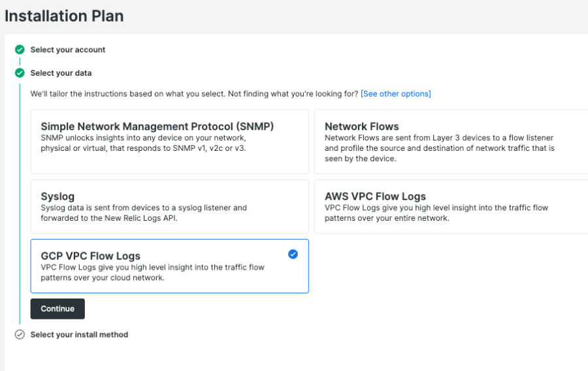Open the See other options link
This screenshot has height=371, width=588.
click(x=395, y=94)
